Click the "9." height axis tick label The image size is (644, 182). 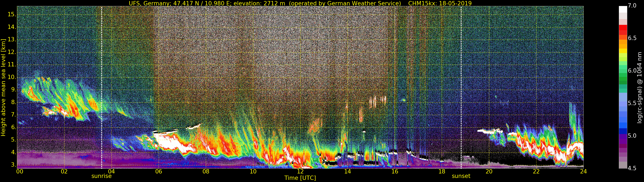coord(13,90)
